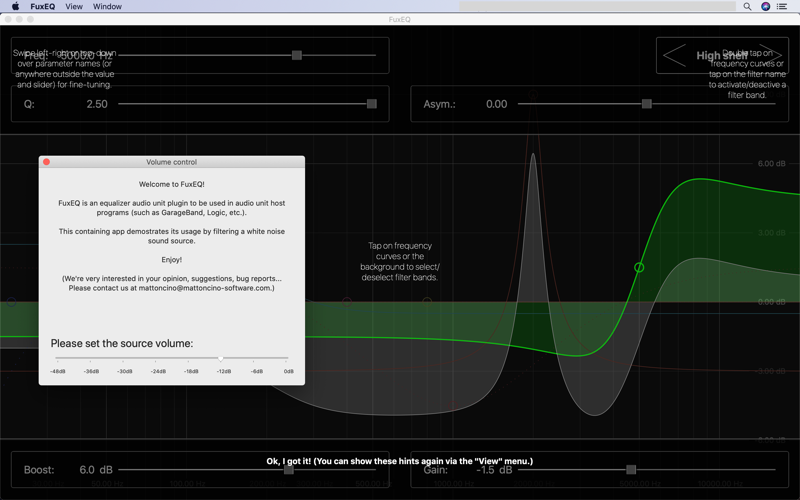
Task: Click the source volume slider knob
Action: tap(221, 358)
